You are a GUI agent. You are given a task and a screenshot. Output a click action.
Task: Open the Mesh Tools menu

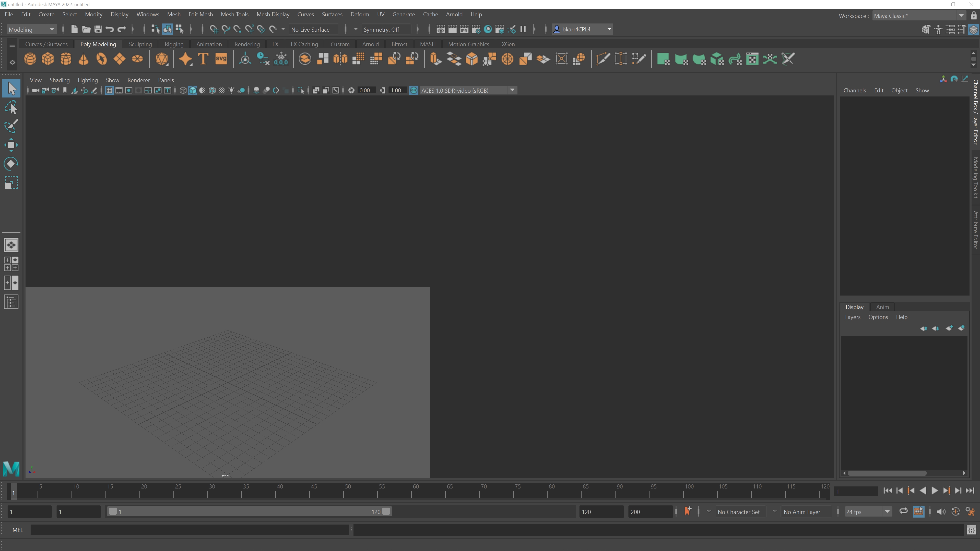coord(235,14)
